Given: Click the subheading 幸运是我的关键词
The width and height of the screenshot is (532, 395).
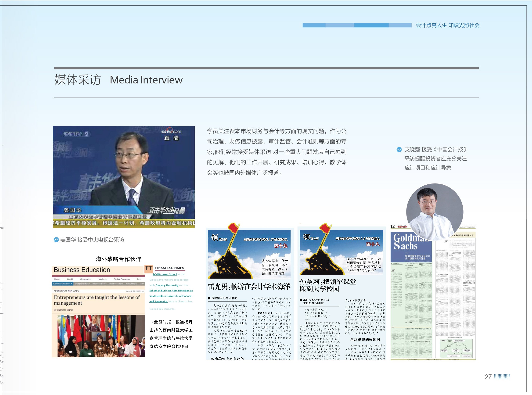Looking at the screenshot, I should click(x=365, y=340).
